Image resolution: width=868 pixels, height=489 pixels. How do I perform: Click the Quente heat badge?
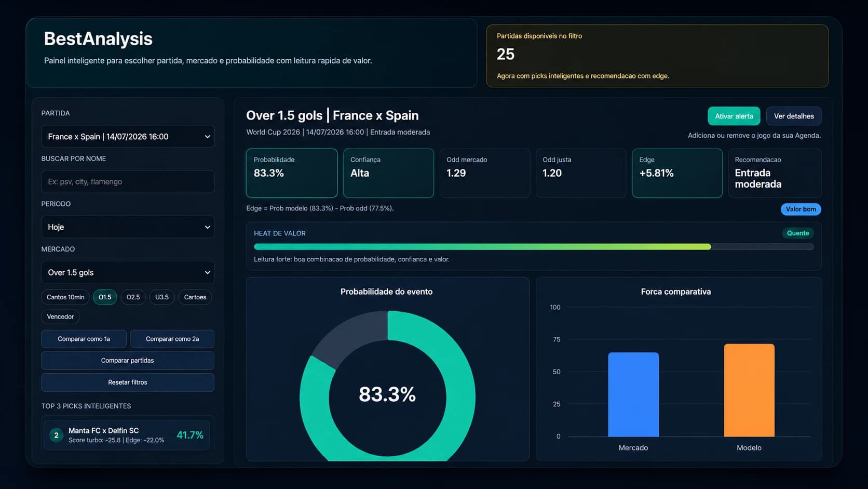coord(798,233)
